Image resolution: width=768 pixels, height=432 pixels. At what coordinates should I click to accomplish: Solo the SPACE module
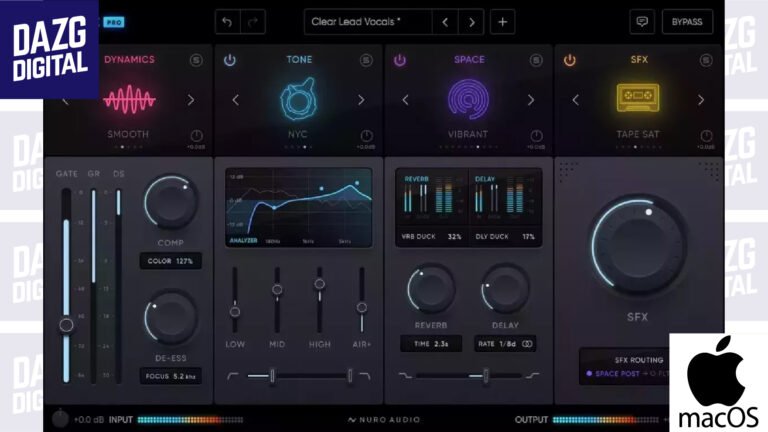[536, 60]
